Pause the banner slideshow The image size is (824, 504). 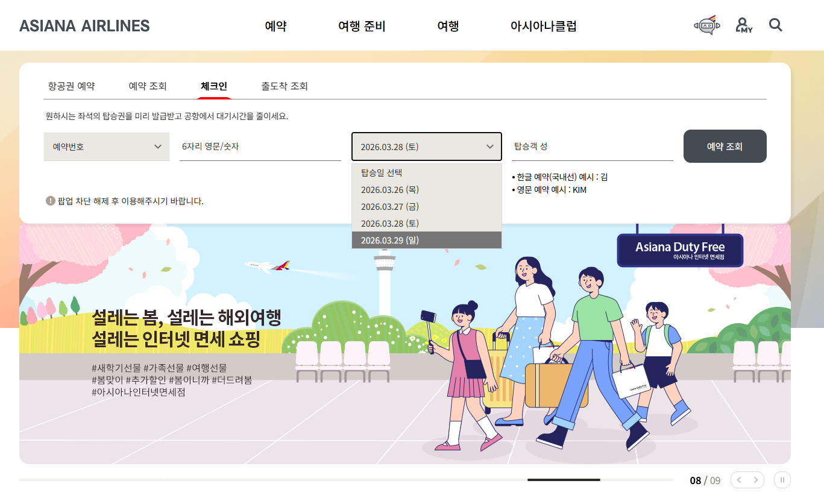click(x=782, y=480)
